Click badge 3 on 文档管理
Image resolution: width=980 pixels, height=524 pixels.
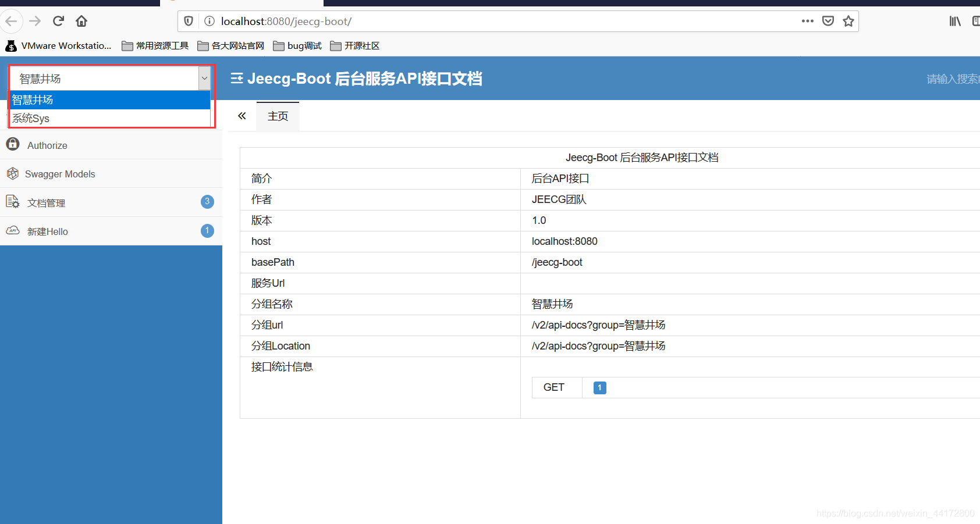pos(207,202)
